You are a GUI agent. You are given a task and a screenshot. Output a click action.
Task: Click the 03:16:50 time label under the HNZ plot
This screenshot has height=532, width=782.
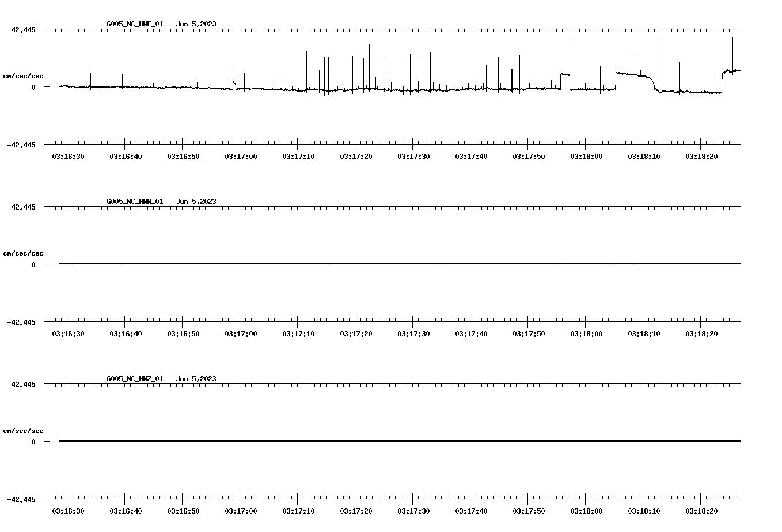click(183, 511)
